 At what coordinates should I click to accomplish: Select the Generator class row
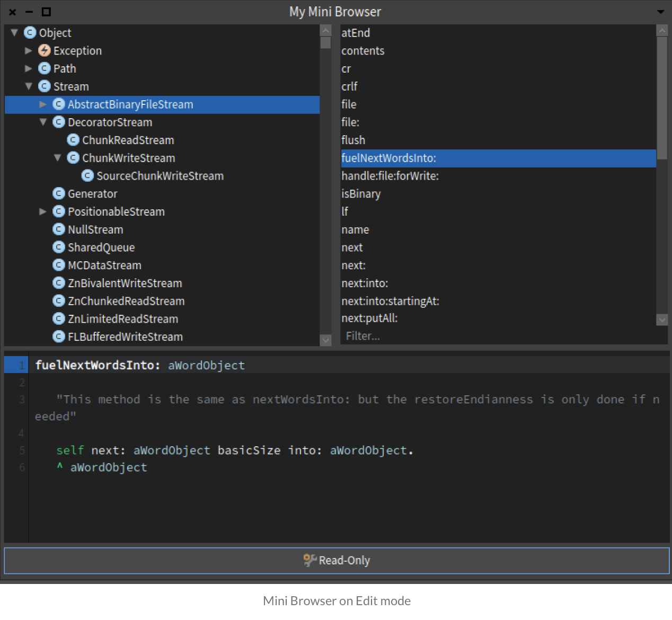tap(162, 194)
